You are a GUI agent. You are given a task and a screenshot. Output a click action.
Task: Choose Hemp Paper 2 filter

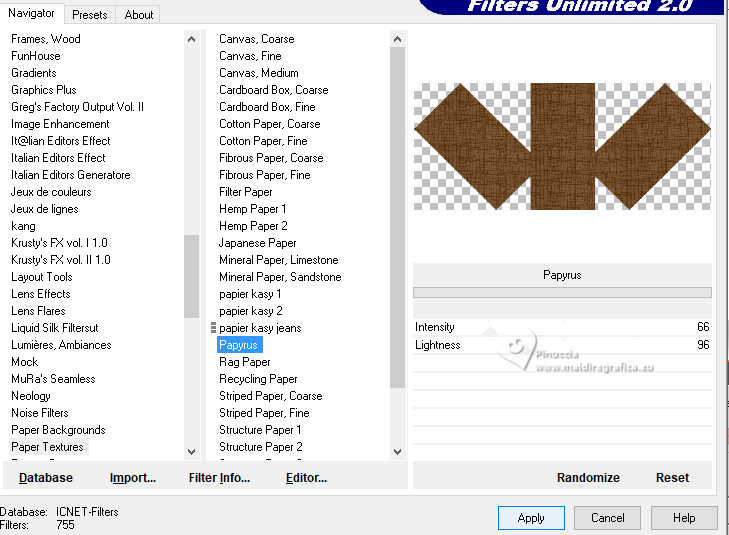253,226
